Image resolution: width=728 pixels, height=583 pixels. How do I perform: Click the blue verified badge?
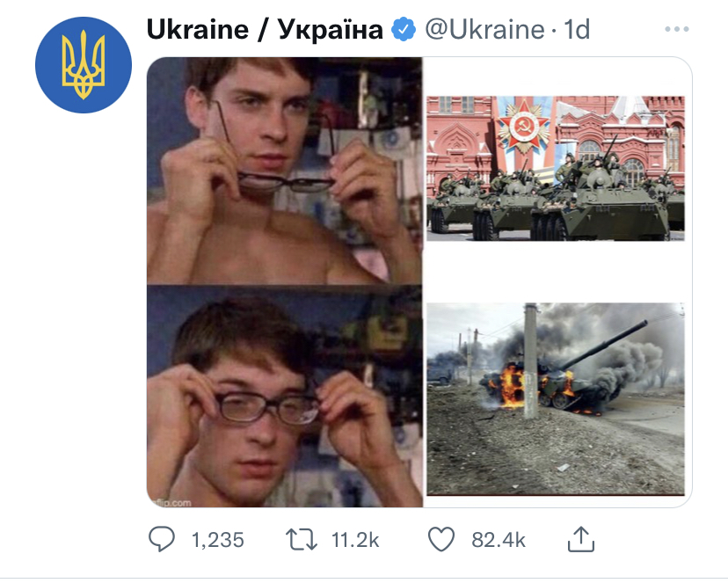(x=404, y=29)
